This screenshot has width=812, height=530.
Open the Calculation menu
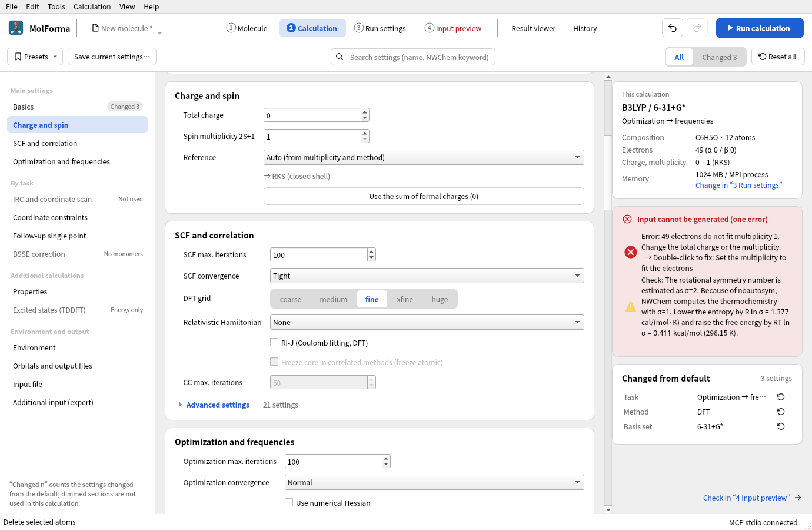(92, 6)
